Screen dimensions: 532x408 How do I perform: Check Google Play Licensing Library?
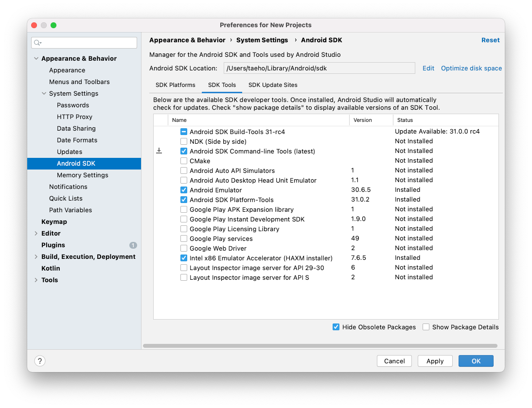183,229
